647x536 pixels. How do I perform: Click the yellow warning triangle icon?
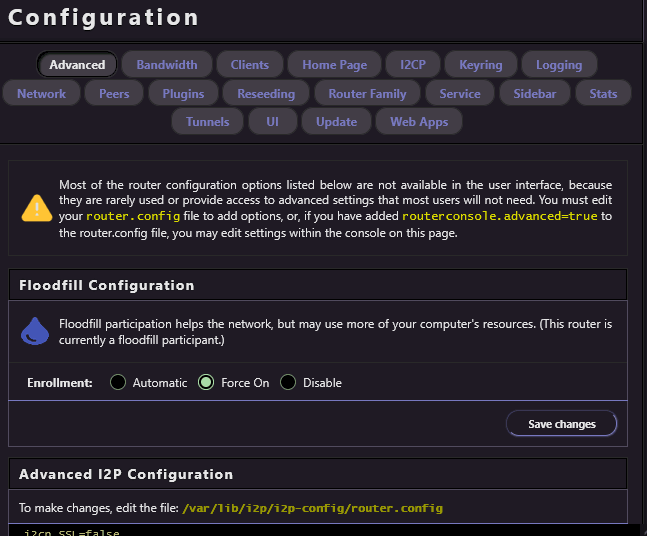click(37, 208)
